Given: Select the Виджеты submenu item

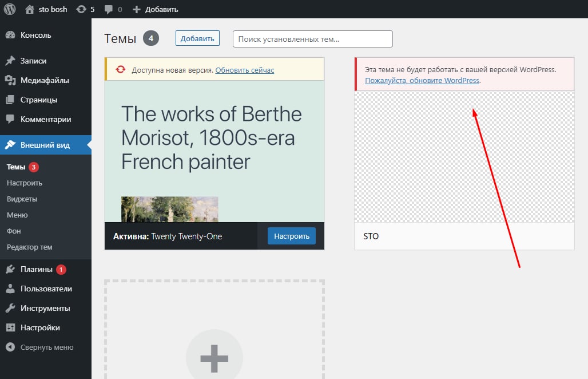Looking at the screenshot, I should 22,199.
